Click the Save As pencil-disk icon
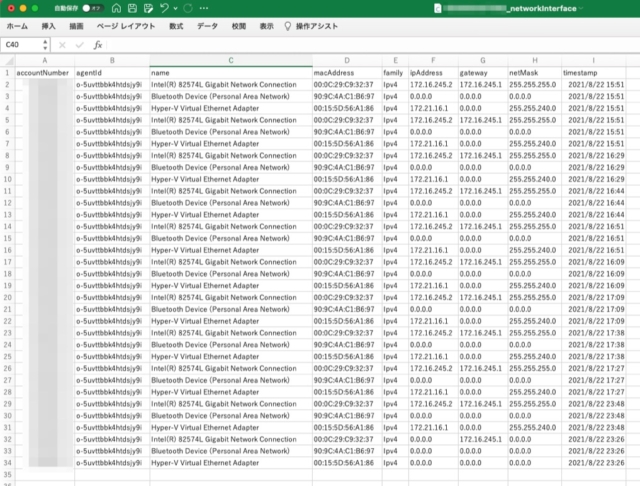The width and height of the screenshot is (640, 486). (x=148, y=8)
